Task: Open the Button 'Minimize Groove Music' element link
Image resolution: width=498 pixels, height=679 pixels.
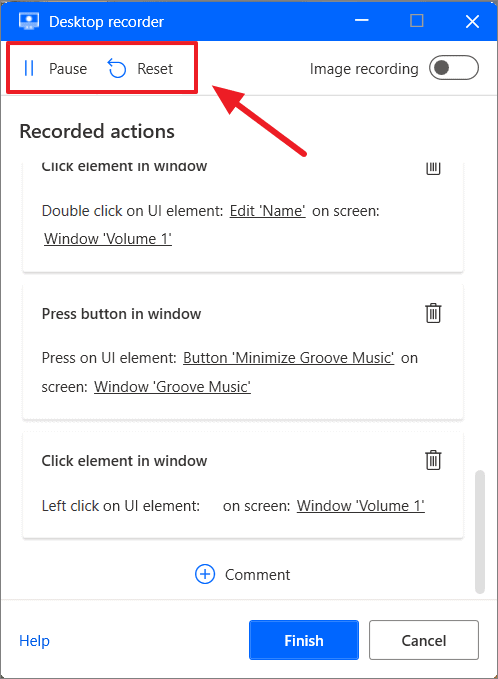Action: (288, 358)
